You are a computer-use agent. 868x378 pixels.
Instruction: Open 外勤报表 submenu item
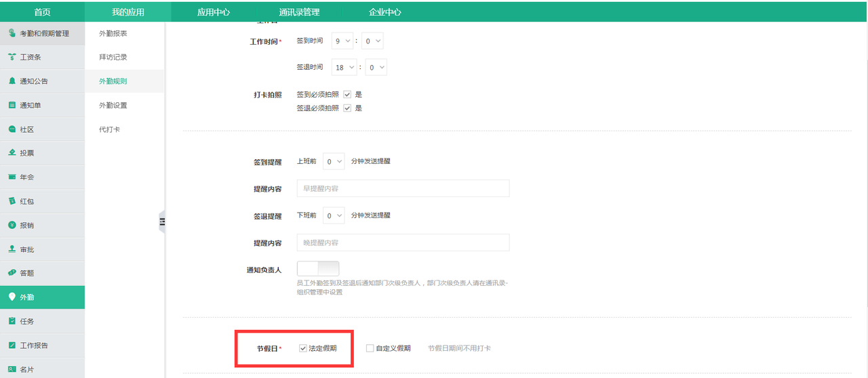(113, 33)
